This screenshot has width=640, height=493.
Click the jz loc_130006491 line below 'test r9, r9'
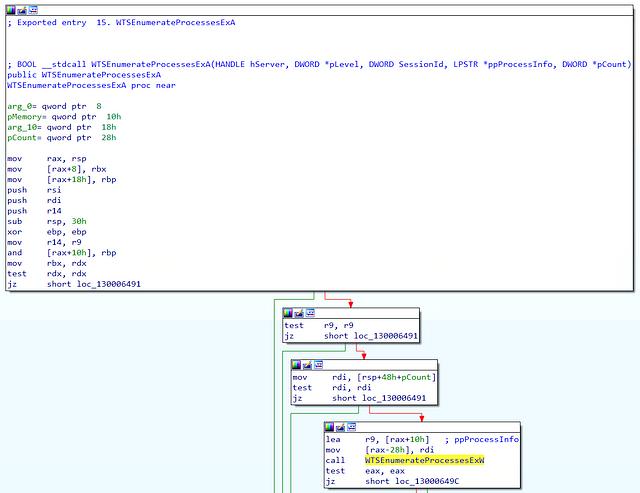(351, 336)
